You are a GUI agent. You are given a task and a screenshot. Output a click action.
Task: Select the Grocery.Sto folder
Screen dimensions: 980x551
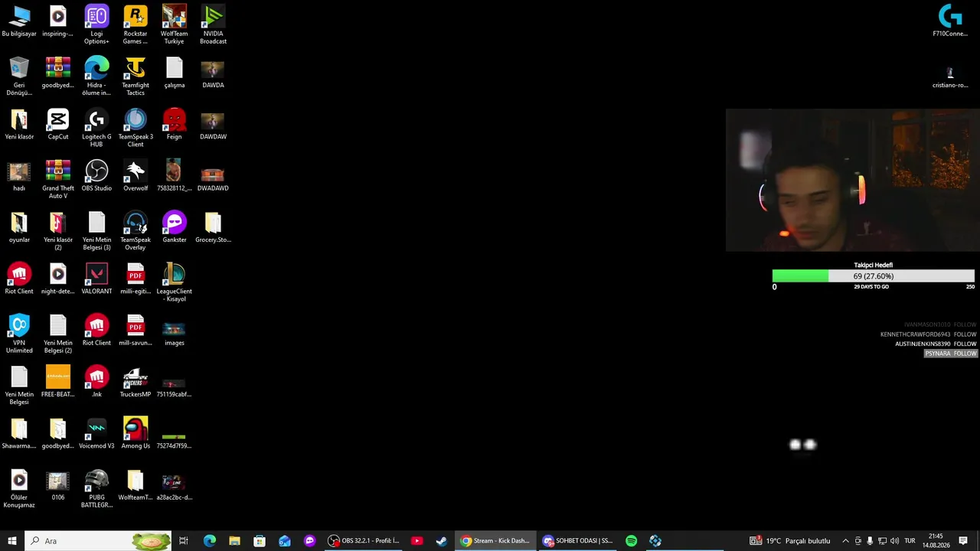pyautogui.click(x=213, y=227)
